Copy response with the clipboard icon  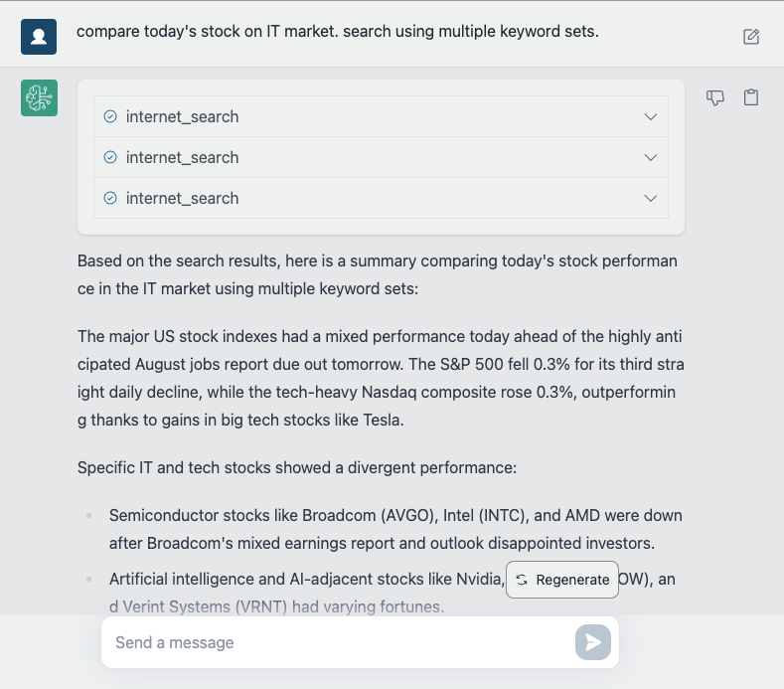[x=751, y=97]
